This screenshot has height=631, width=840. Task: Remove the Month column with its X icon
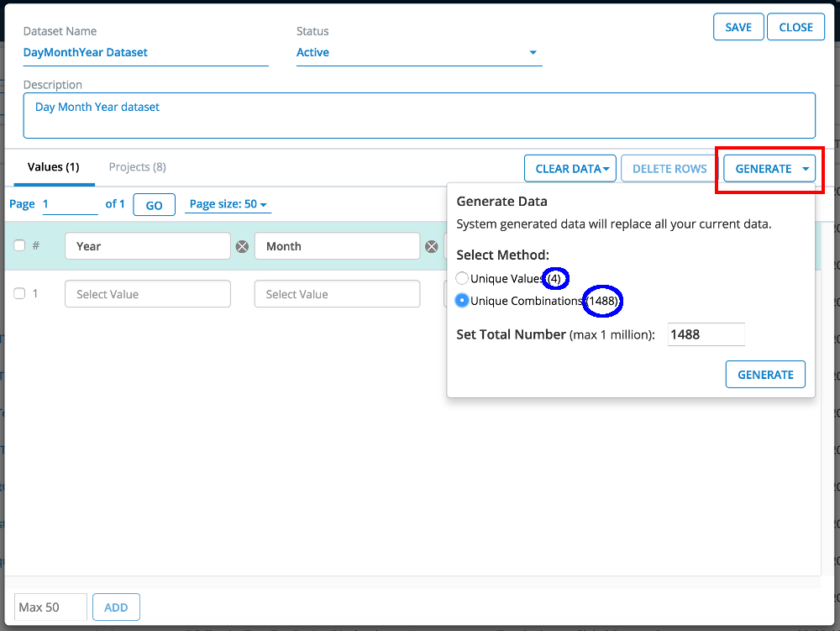pyautogui.click(x=432, y=246)
